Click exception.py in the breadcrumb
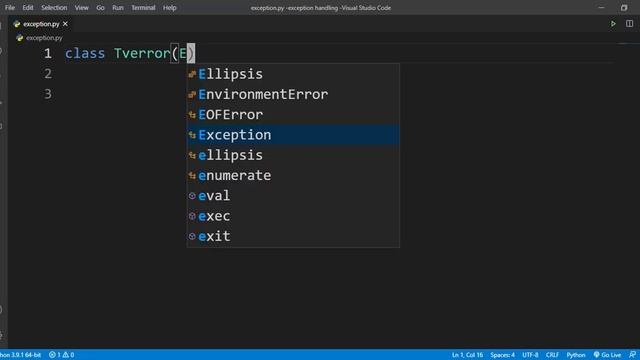 [44, 38]
